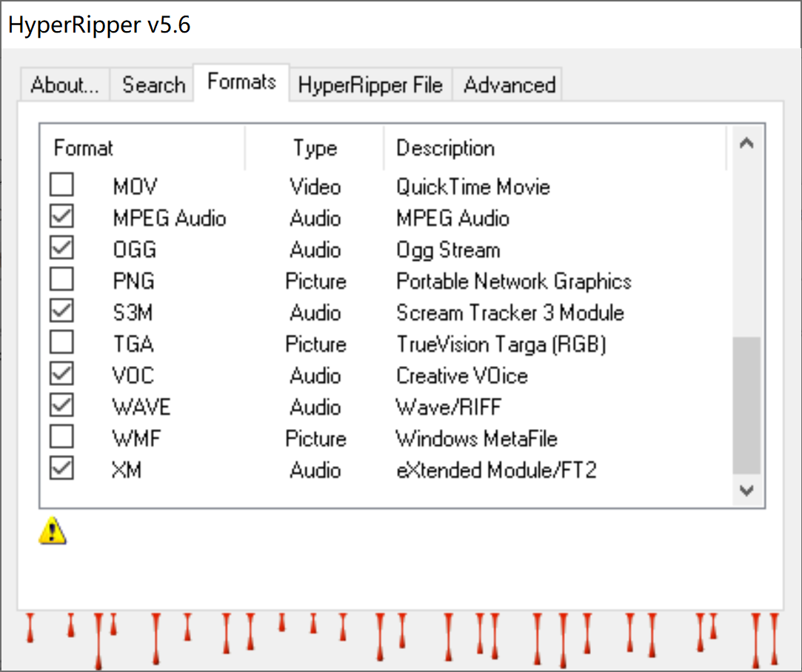Sort list by the Format column header
The image size is (802, 672).
[x=141, y=148]
